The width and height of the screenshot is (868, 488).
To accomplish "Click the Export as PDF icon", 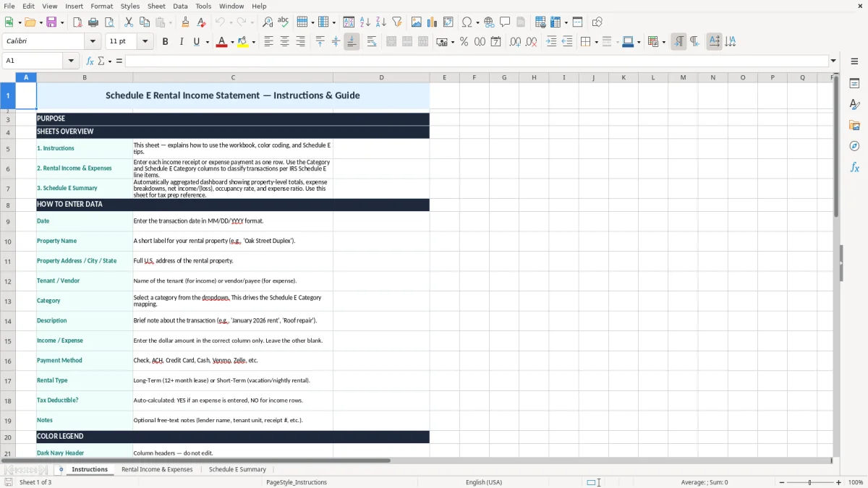I will coord(77,22).
